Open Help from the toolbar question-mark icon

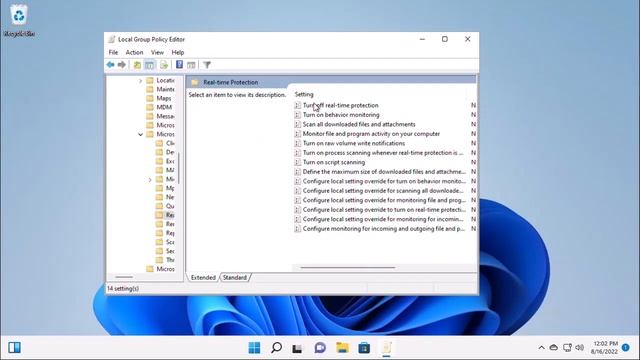(x=179, y=64)
